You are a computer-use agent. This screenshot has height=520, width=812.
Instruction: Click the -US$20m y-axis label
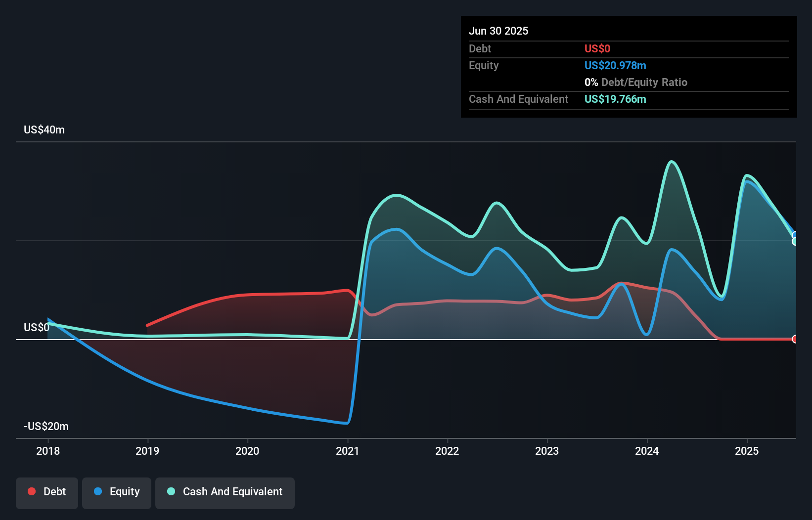46,426
